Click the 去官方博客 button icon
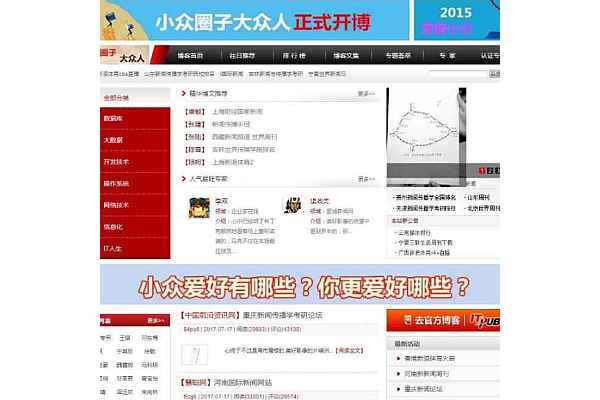600x400 pixels. click(442, 320)
